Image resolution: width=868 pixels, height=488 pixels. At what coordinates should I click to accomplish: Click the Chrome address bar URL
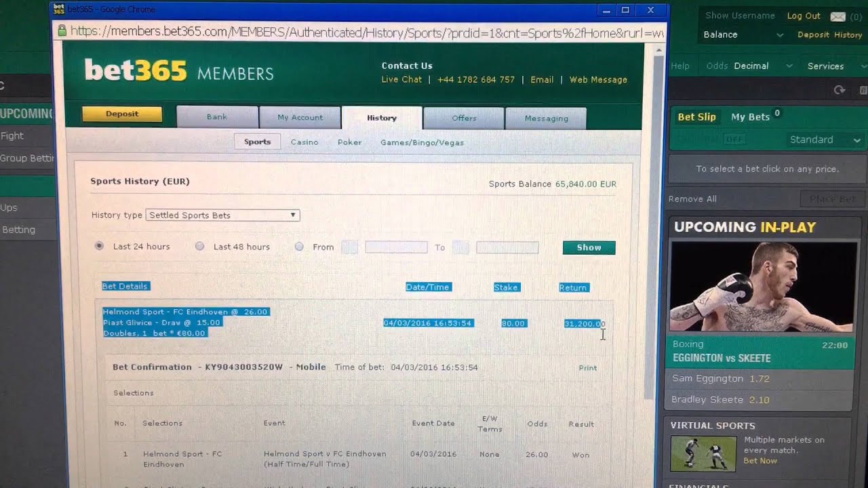coord(366,31)
